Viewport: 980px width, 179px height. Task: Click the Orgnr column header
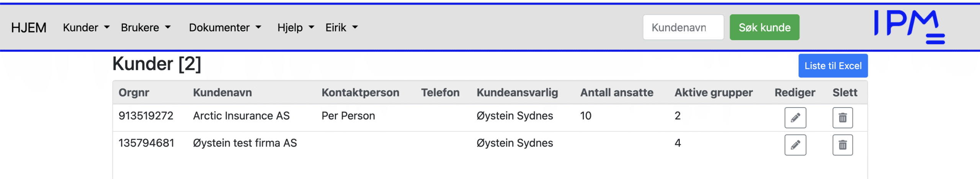[x=134, y=93]
